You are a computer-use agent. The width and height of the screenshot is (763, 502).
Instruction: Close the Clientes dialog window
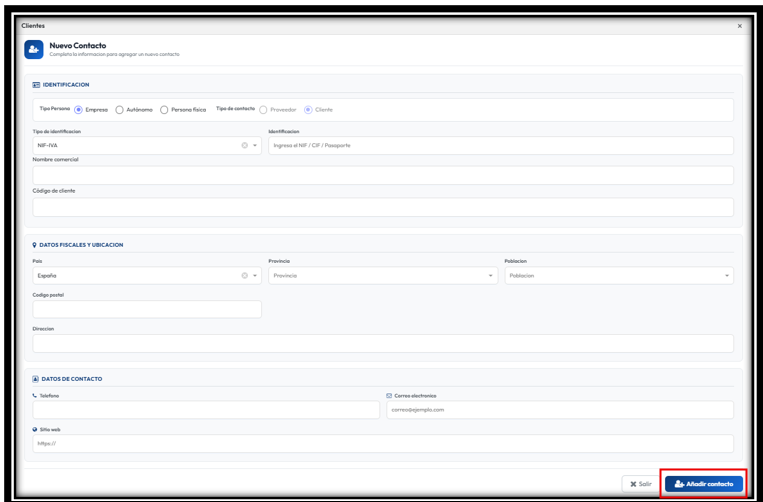pos(740,26)
